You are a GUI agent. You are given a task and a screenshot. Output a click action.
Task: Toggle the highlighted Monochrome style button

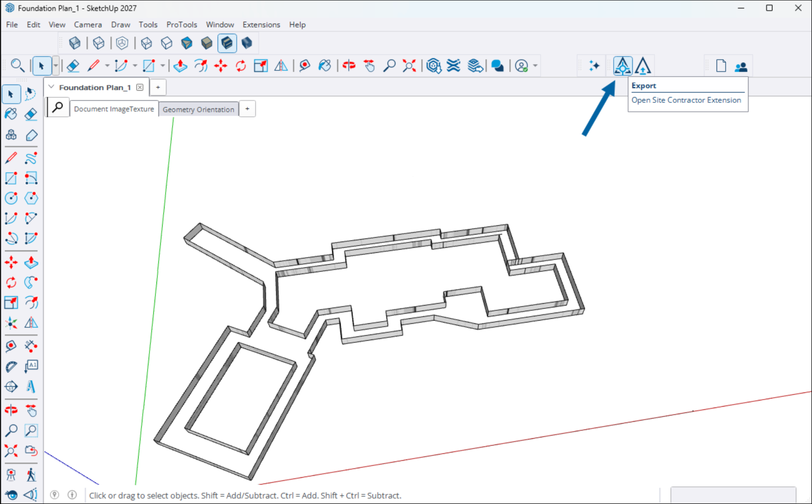point(227,43)
